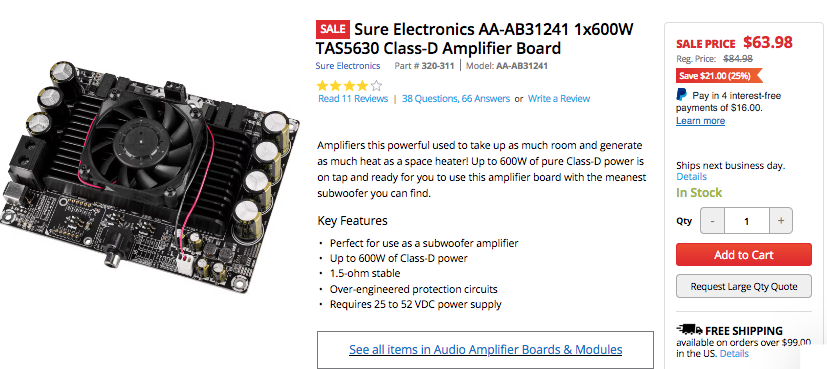Open shipping Details link under Ships next business day
Image resolution: width=827 pixels, height=369 pixels.
click(691, 177)
